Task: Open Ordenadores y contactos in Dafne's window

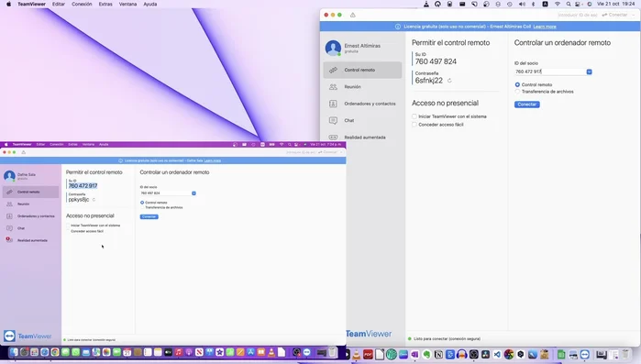Action: coord(30,216)
